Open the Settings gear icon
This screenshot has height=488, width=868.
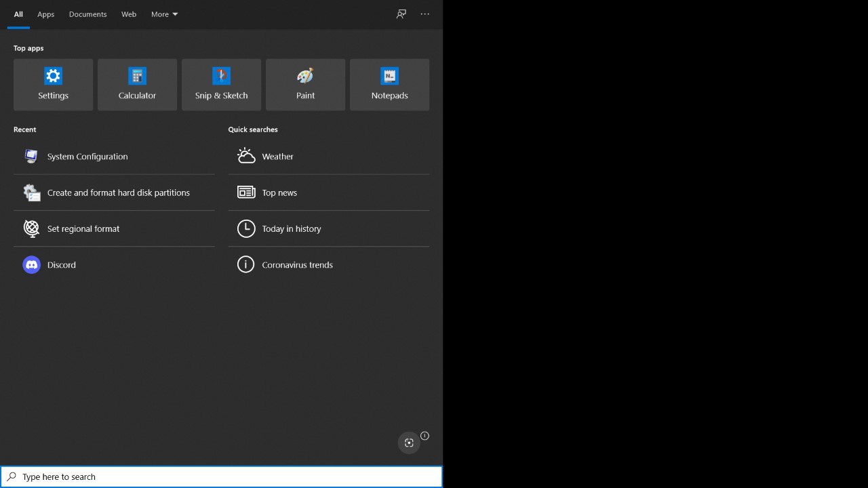[53, 75]
